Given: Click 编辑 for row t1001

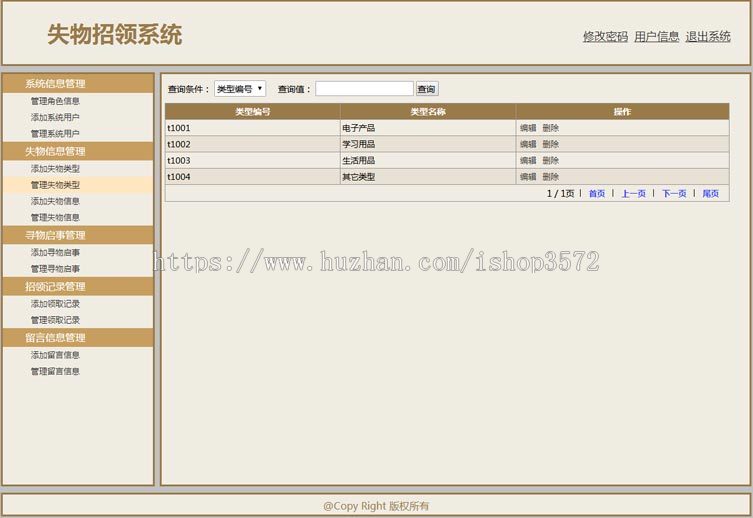Looking at the screenshot, I should [x=528, y=128].
